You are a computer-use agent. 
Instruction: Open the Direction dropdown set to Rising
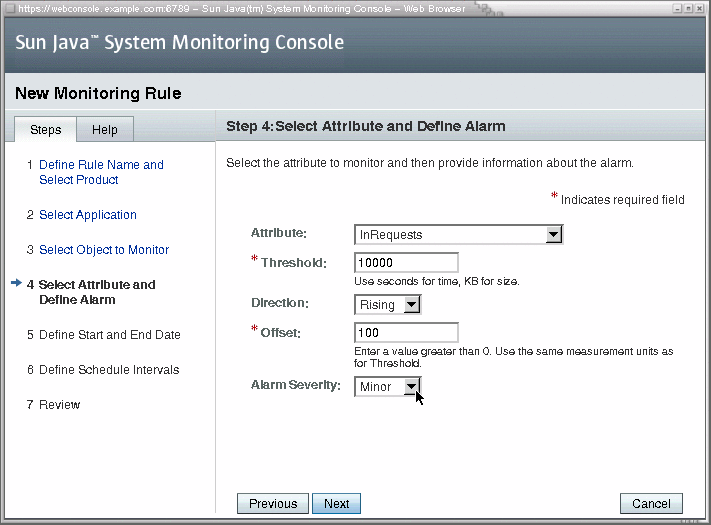pyautogui.click(x=388, y=304)
